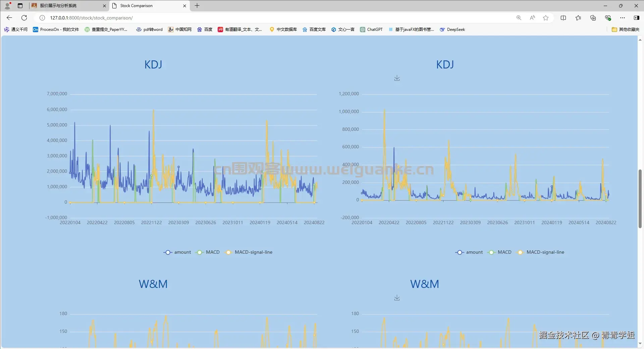Activate the read aloud icon

[x=532, y=18]
